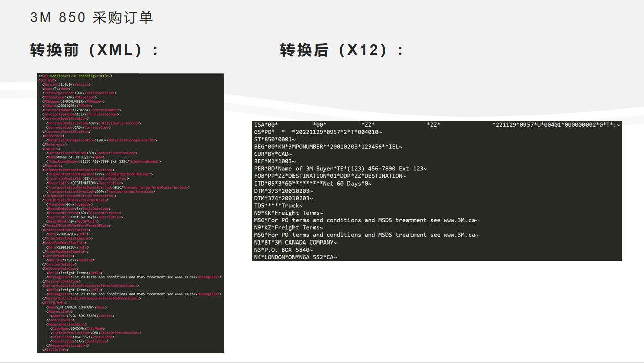Image resolution: width=644 pixels, height=363 pixels.
Task: Click the <CountryCode>CA XML line
Action: click(x=80, y=341)
